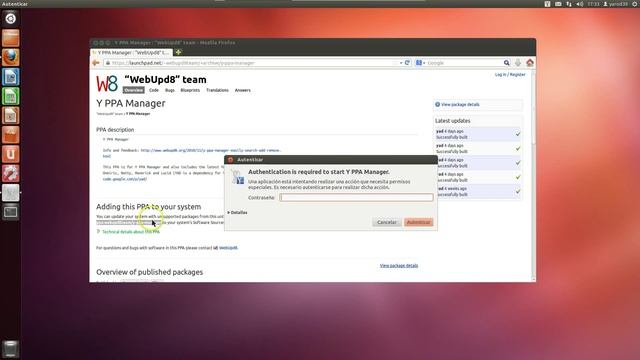Image resolution: width=640 pixels, height=360 pixels.
Task: Open a new Firefox tab
Action: pyautogui.click(x=178, y=52)
